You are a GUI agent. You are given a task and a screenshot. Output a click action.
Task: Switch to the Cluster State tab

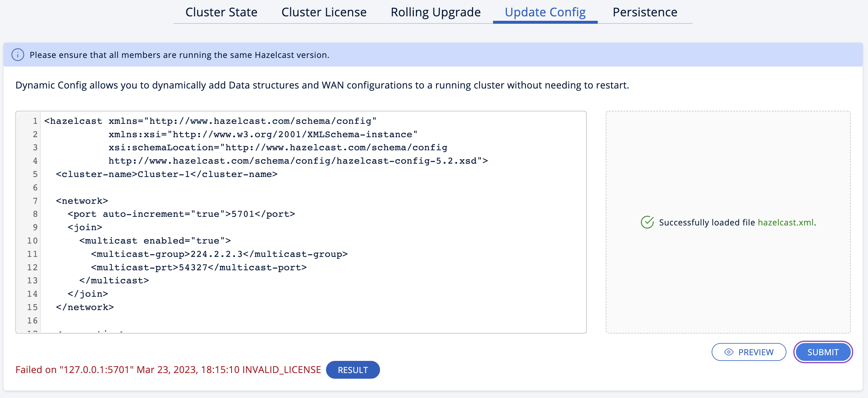(x=221, y=12)
